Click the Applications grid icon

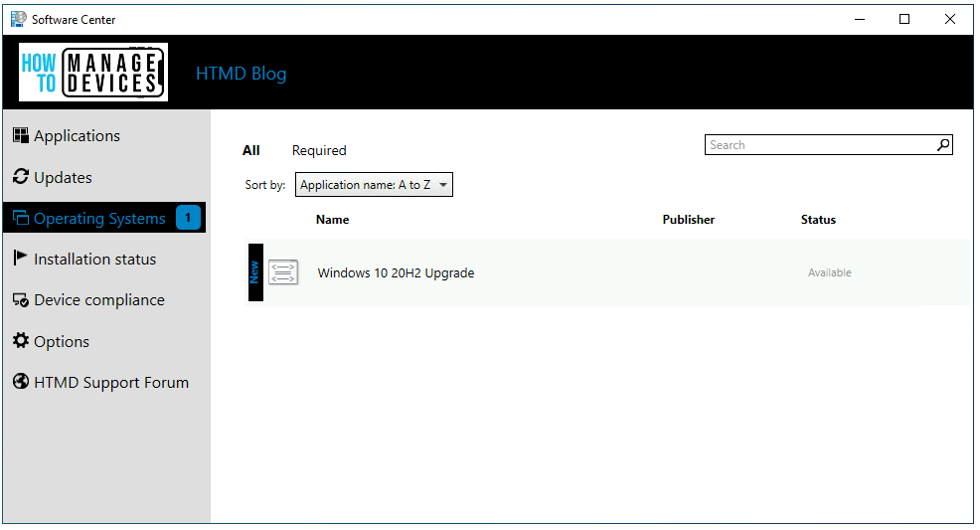click(x=21, y=135)
